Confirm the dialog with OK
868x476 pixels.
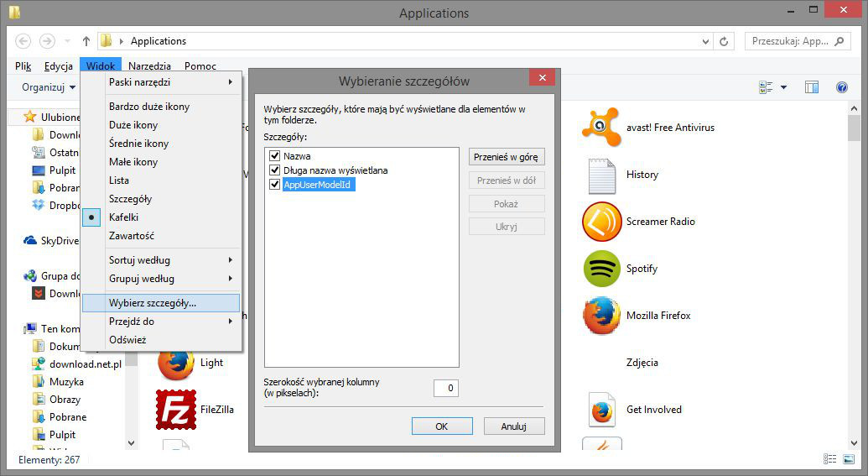(x=442, y=426)
